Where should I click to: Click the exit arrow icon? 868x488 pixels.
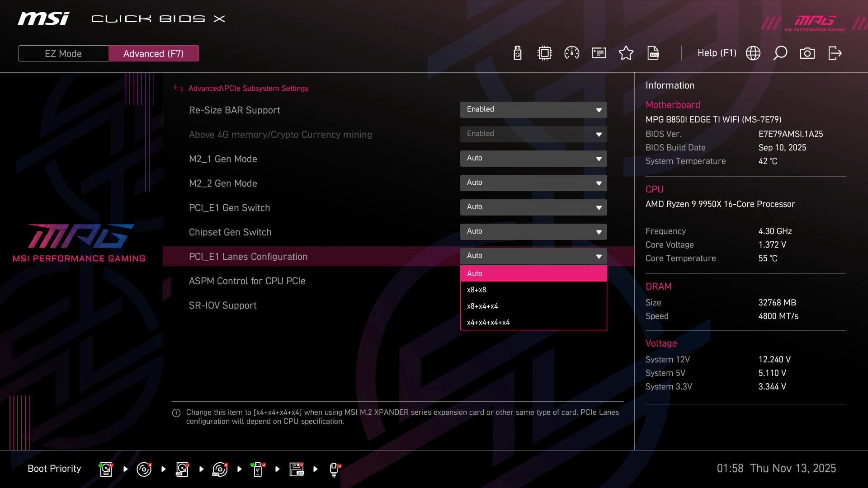835,53
